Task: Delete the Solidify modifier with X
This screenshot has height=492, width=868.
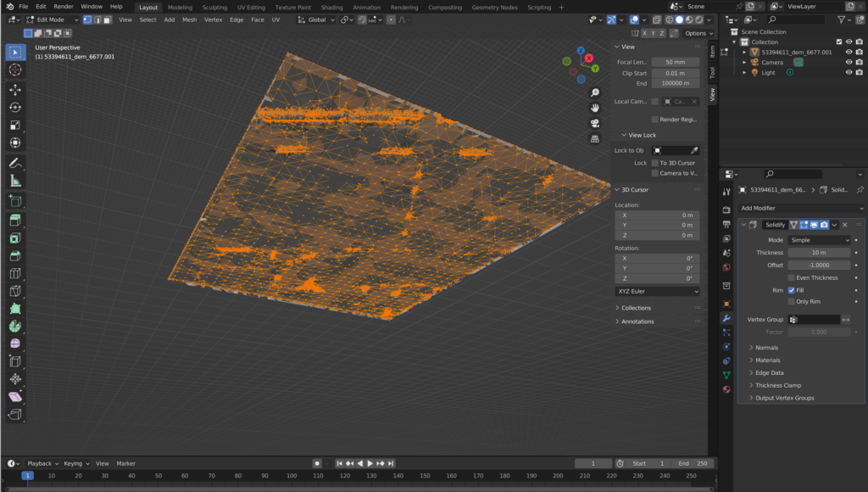Action: coord(845,225)
